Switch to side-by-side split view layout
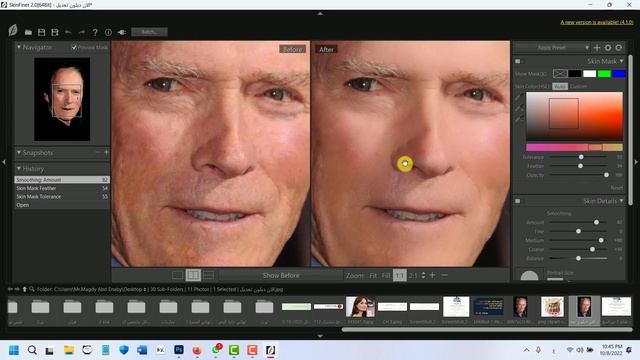640x360 pixels. (x=193, y=276)
